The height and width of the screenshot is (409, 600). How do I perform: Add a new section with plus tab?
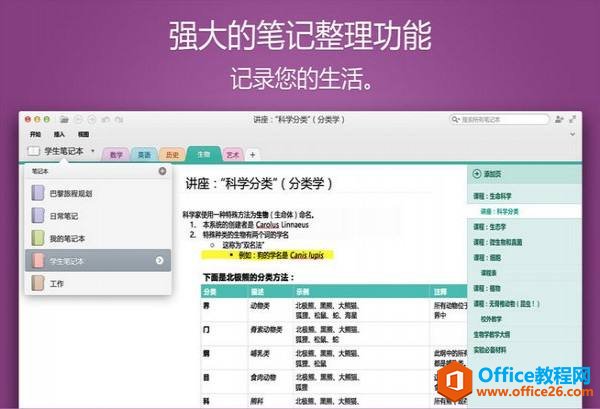pyautogui.click(x=252, y=155)
